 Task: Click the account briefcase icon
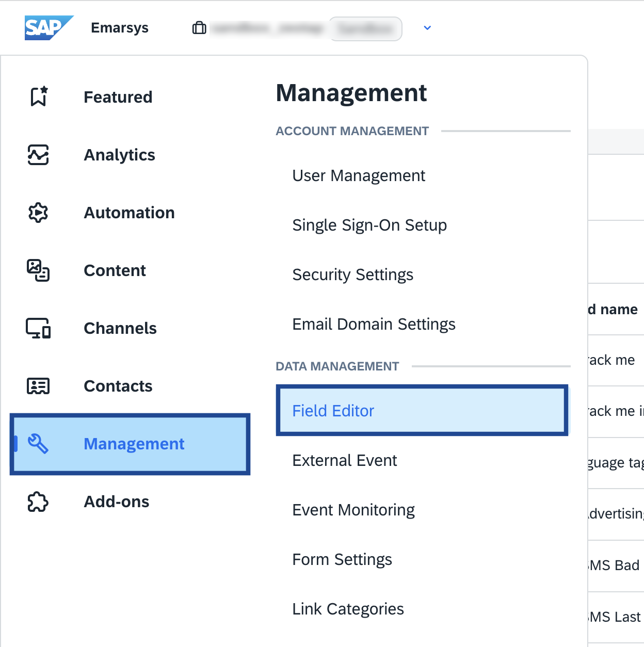pos(199,28)
